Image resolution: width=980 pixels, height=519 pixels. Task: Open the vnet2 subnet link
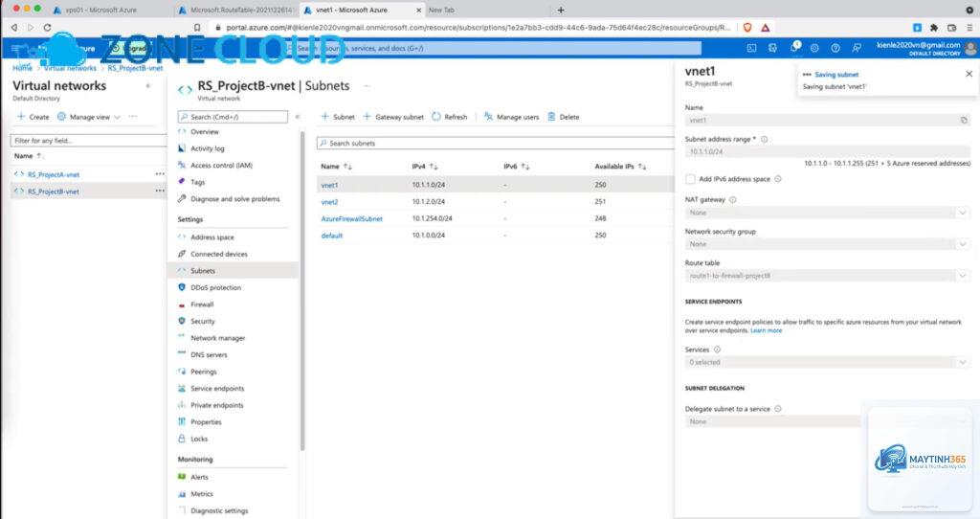329,202
